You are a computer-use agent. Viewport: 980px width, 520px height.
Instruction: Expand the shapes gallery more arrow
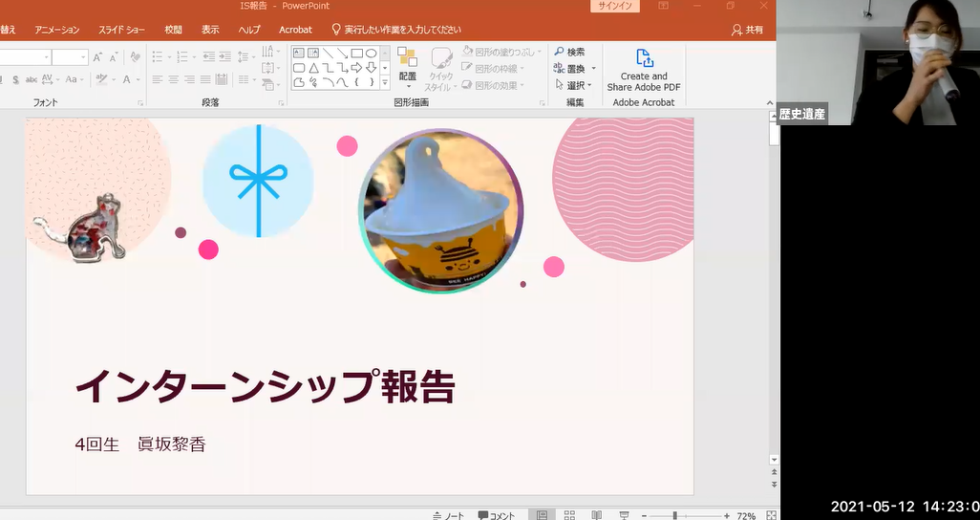[385, 83]
